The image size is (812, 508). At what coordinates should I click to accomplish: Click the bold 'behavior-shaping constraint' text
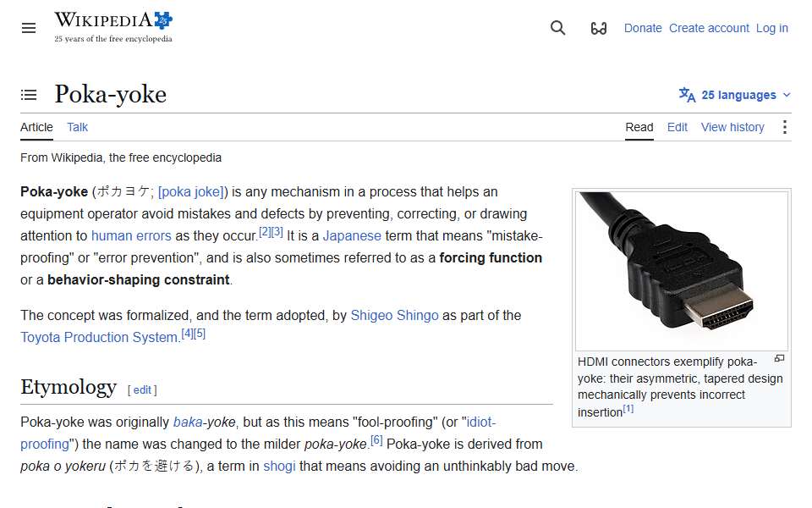(x=138, y=280)
